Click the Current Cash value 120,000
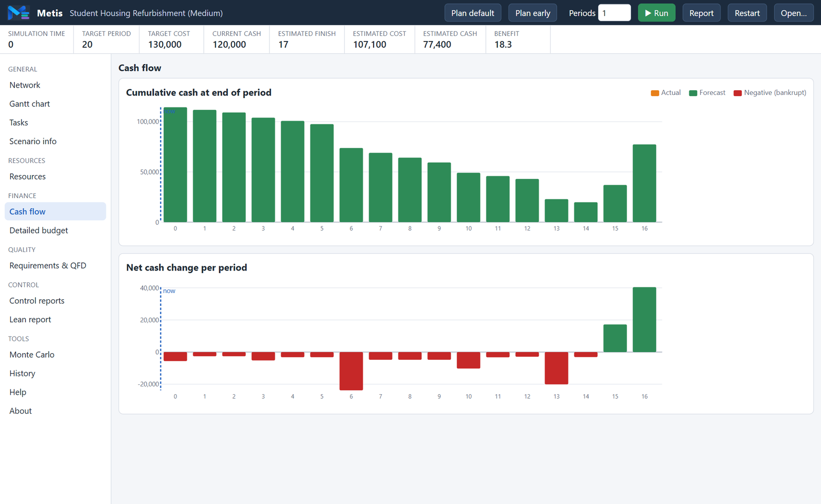Screen dimensions: 821x504 point(229,45)
